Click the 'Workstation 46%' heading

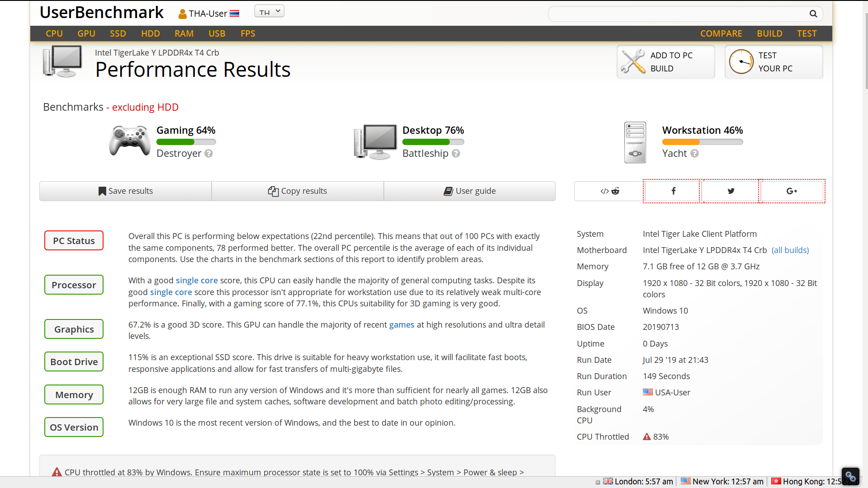[703, 130]
